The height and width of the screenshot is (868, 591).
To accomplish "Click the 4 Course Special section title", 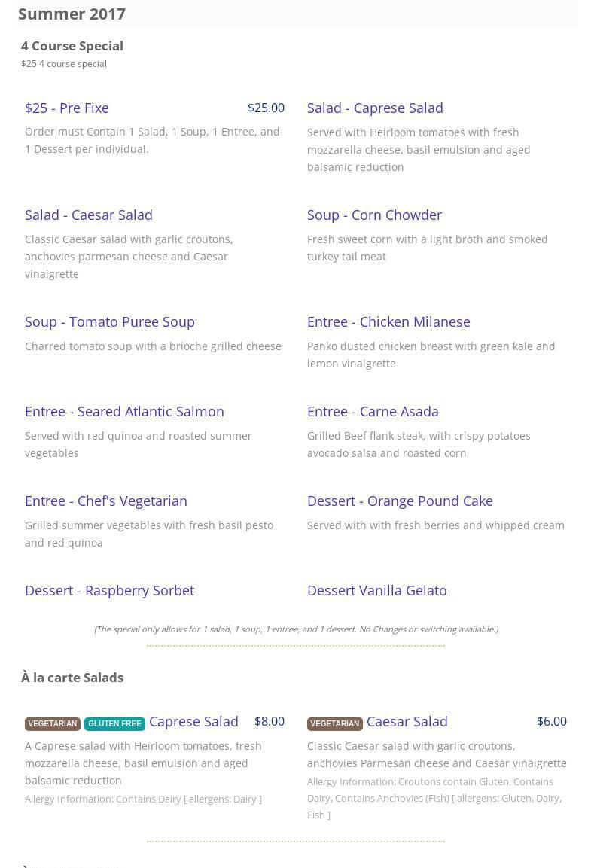I will point(72,46).
